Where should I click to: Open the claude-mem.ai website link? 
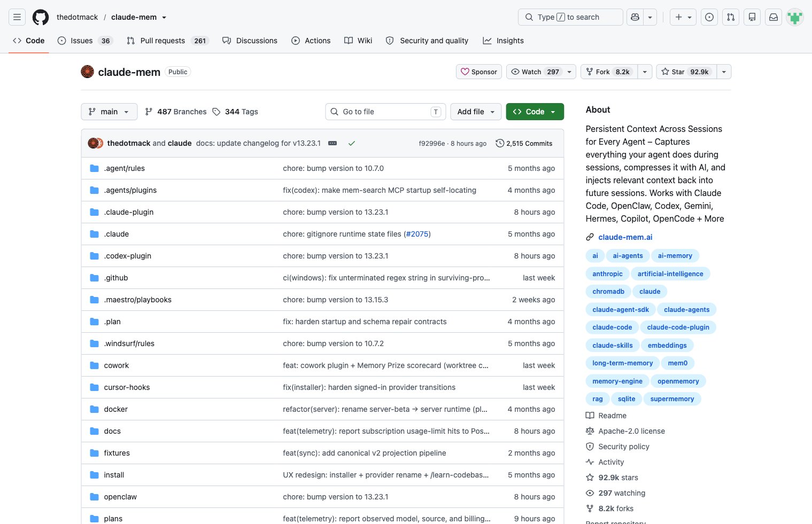click(x=625, y=237)
